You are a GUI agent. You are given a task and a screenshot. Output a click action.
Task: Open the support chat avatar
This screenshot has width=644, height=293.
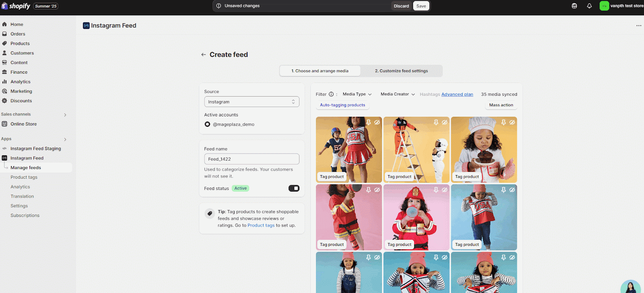(x=631, y=286)
